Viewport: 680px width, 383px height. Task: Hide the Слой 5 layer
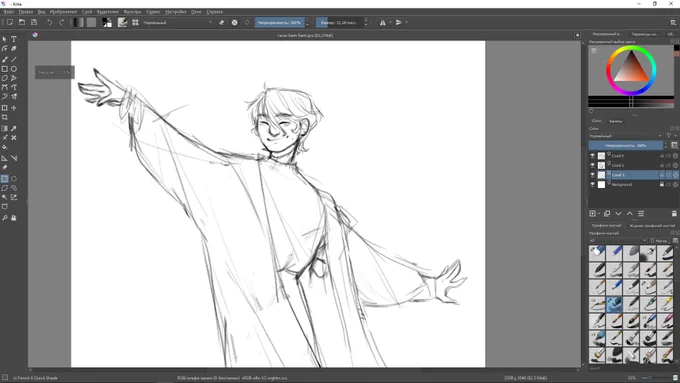pyautogui.click(x=592, y=155)
